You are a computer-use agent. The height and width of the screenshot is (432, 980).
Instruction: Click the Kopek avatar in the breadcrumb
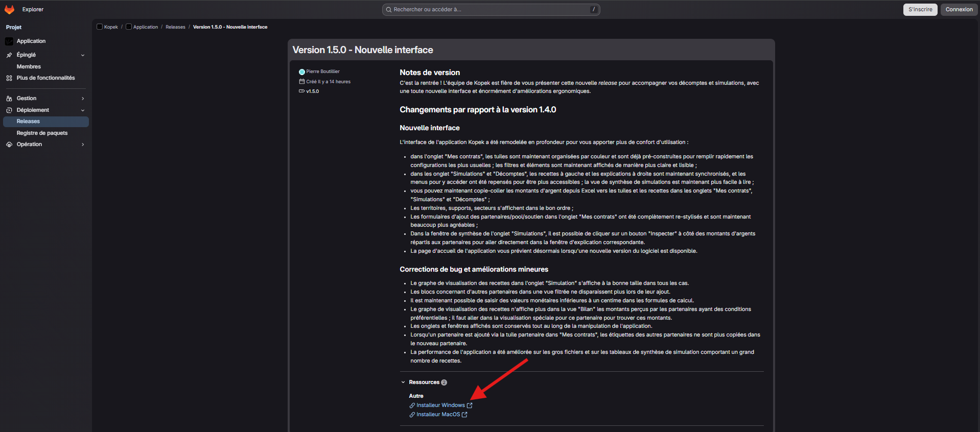(x=100, y=27)
